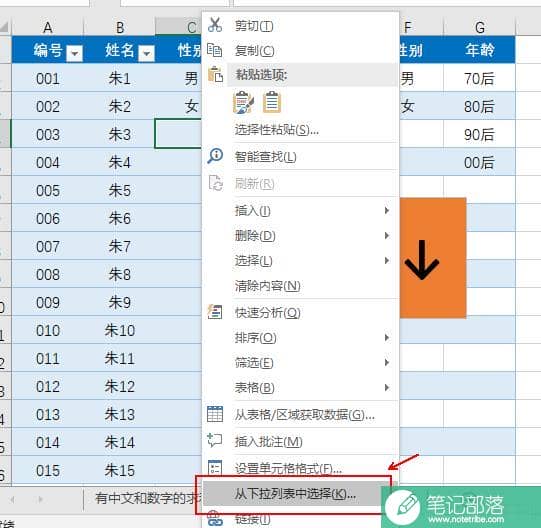Choose 选择性粘贴(S) from the menu
541x528 pixels.
click(277, 130)
